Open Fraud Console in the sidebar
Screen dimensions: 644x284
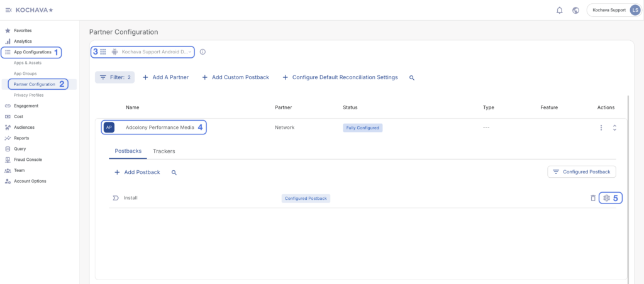click(x=28, y=160)
